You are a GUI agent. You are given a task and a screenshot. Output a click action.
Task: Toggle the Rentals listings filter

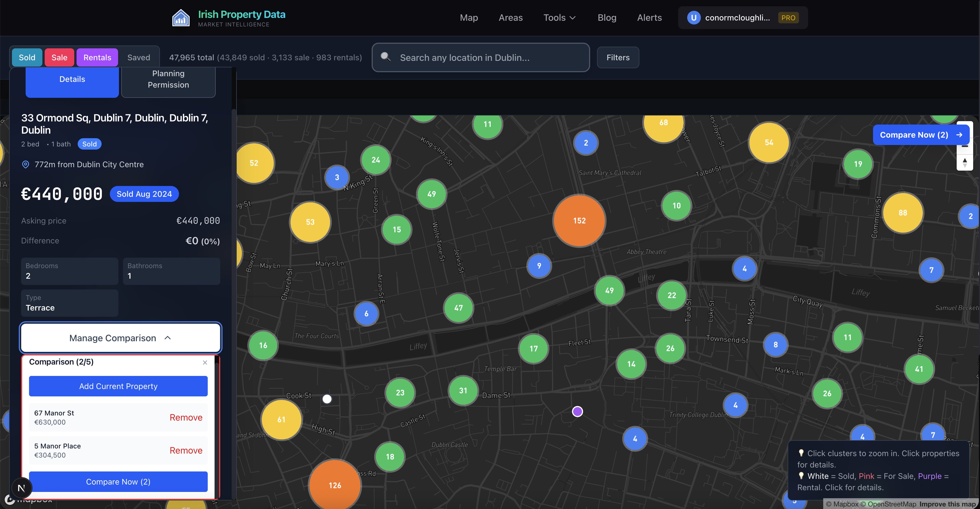(x=97, y=57)
